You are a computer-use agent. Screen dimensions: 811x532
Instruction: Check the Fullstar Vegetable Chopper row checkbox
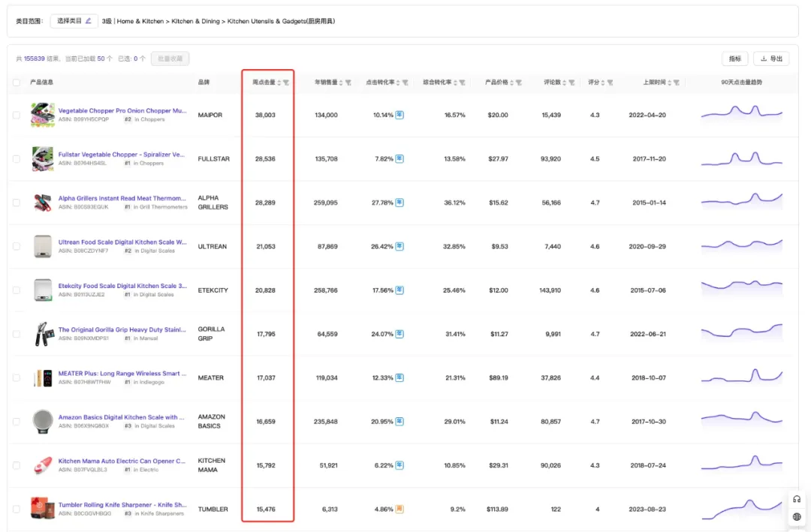pos(17,159)
